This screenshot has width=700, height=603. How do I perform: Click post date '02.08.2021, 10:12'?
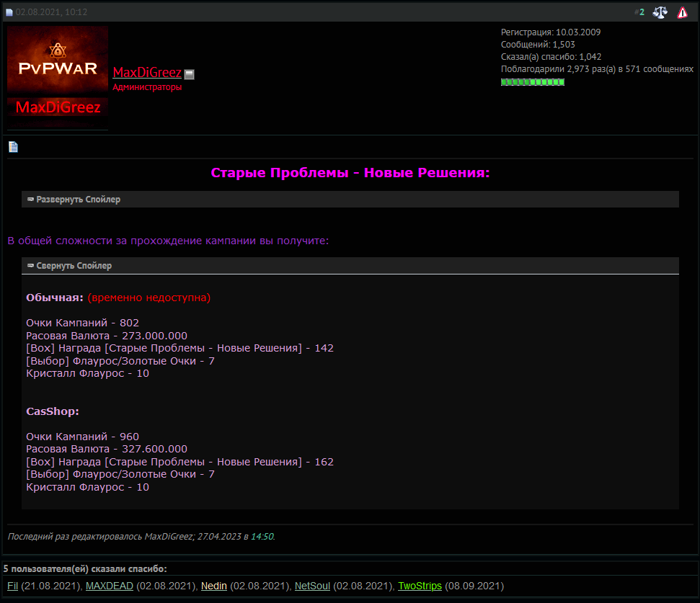[51, 12]
